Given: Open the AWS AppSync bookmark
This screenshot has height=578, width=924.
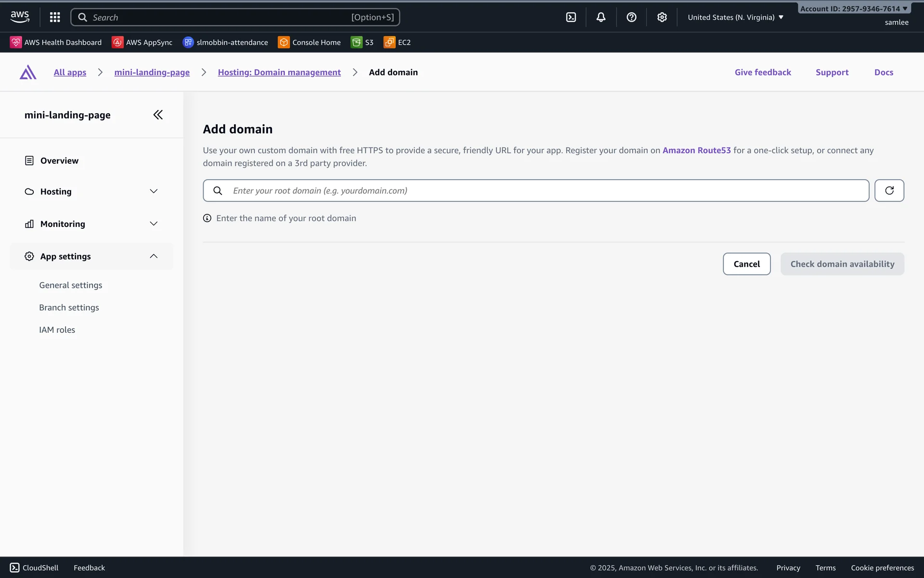Looking at the screenshot, I should [x=142, y=42].
